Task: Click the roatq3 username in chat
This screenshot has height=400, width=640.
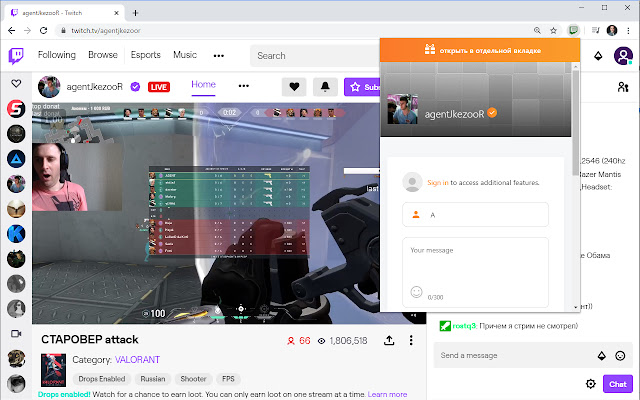Action: click(x=464, y=326)
